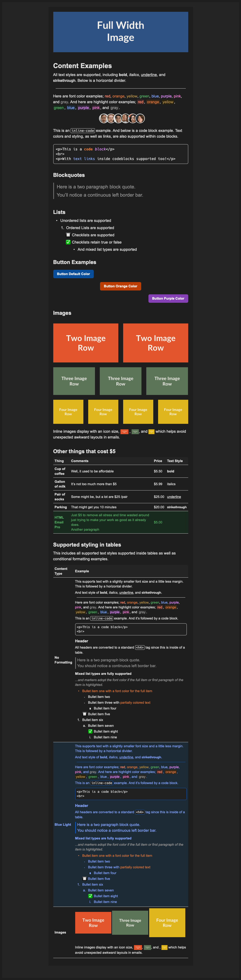Toggle the 'Bullet item eight' checkbox in the Blue Light row
Screen dimensions: 241x980
pyautogui.click(x=90, y=896)
